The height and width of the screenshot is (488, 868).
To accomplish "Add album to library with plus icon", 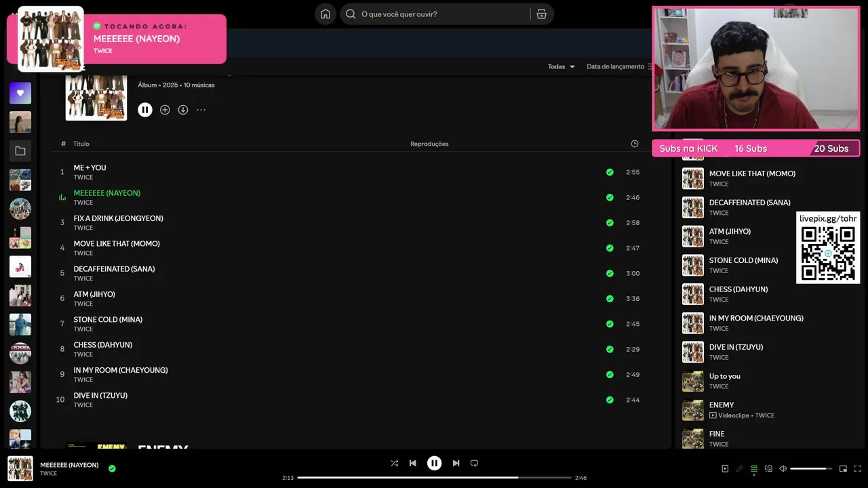I will 165,110.
